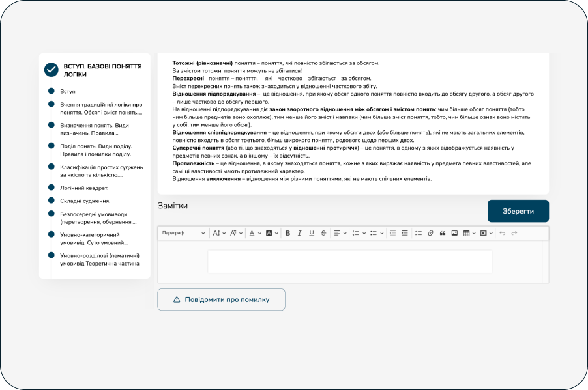Click the redo arrow in toolbar
This screenshot has height=390, width=588.
click(x=514, y=233)
